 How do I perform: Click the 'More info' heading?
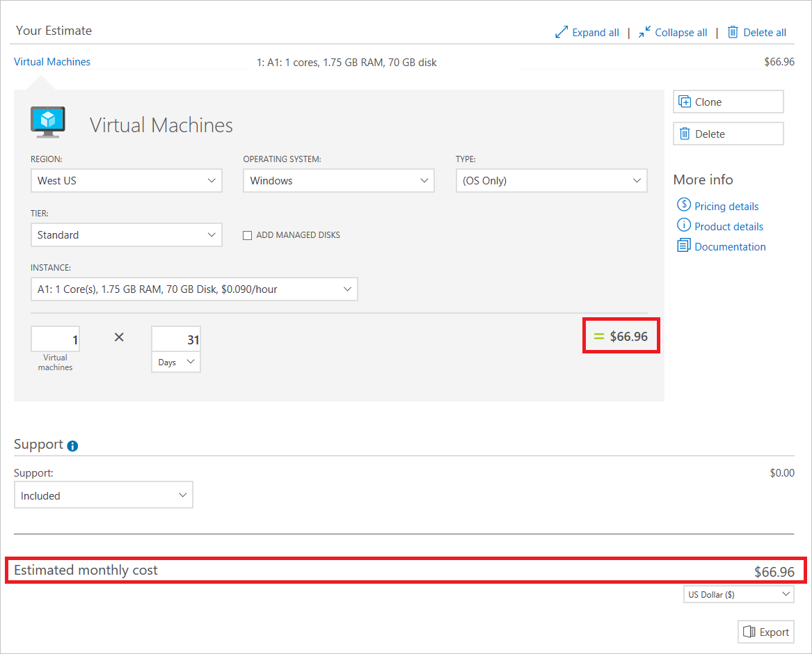coord(703,180)
